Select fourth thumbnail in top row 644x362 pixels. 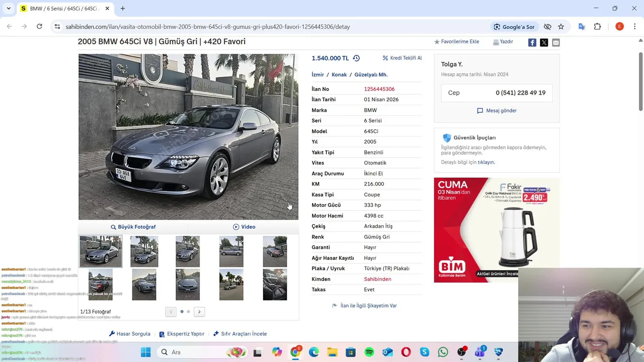[231, 251]
